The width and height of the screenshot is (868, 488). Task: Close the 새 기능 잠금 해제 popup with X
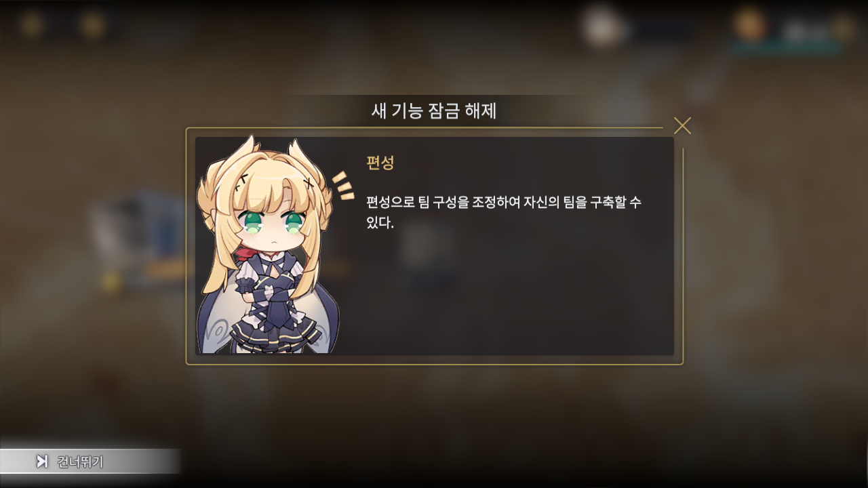point(682,125)
